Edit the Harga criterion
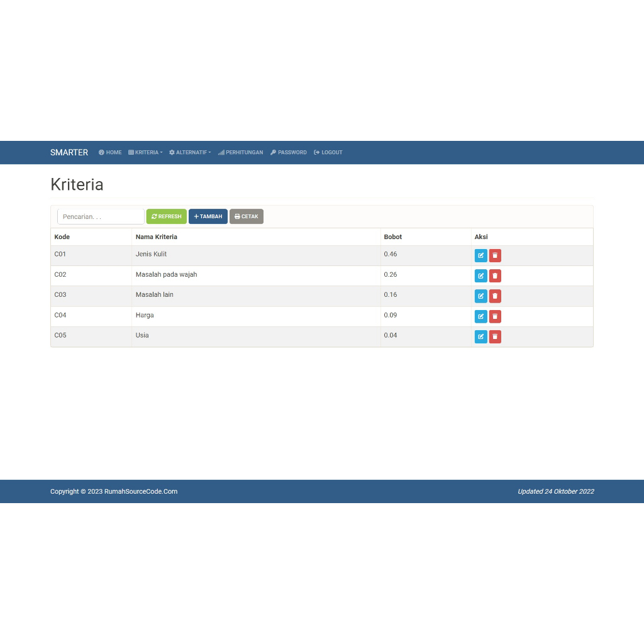This screenshot has width=644, height=644. tap(480, 316)
